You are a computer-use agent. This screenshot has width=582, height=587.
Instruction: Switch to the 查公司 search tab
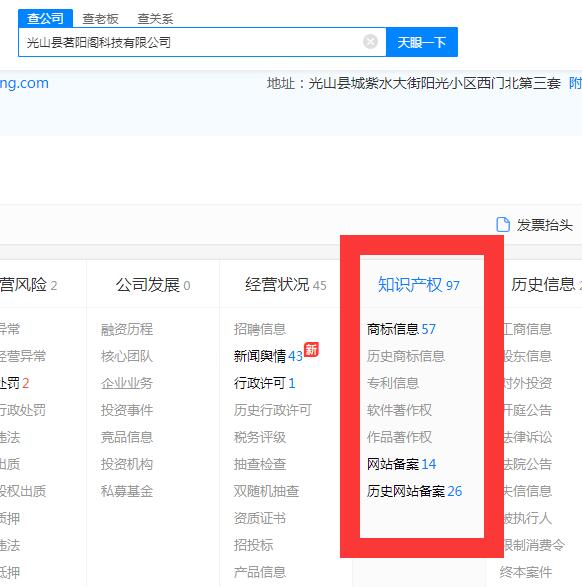(x=45, y=18)
